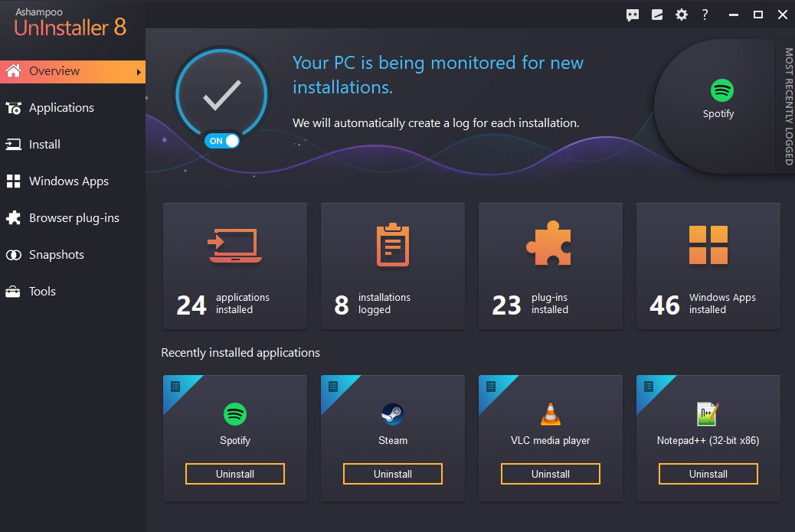Click the help question mark icon
This screenshot has height=532, width=795.
[705, 15]
